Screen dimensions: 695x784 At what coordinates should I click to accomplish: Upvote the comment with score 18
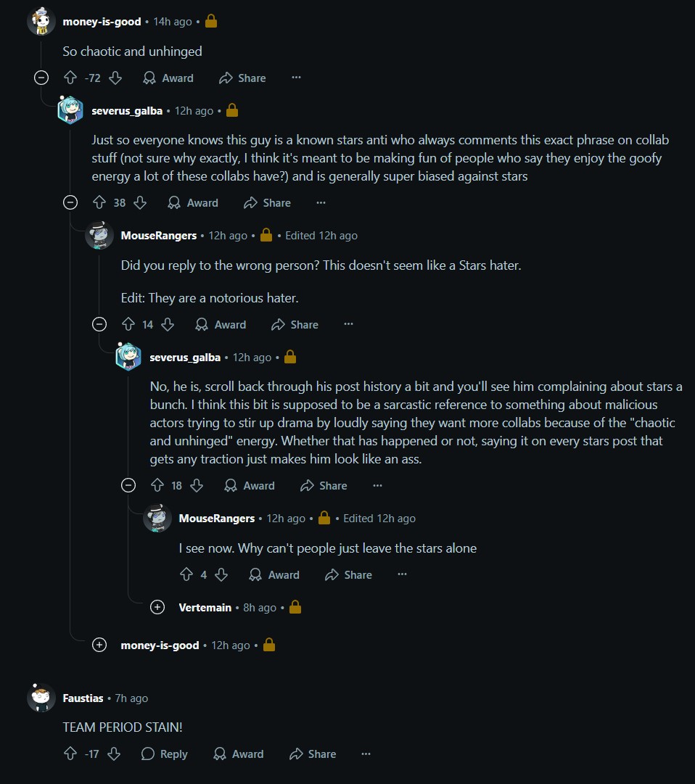[x=157, y=485]
